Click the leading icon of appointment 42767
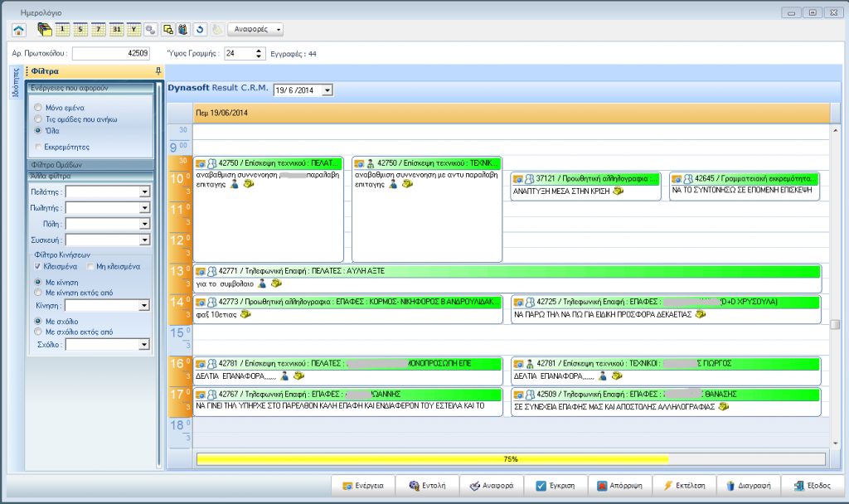This screenshot has height=504, width=849. [201, 395]
